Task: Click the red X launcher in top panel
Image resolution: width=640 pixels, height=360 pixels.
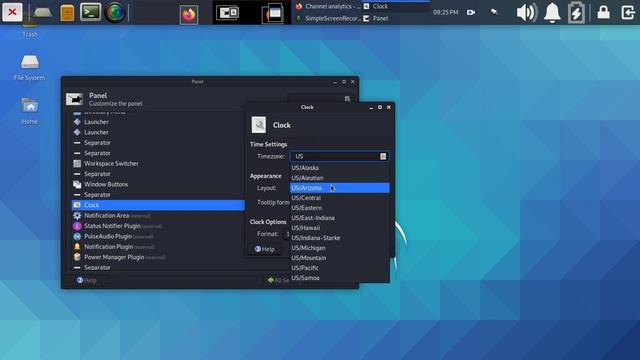Action: coord(12,12)
